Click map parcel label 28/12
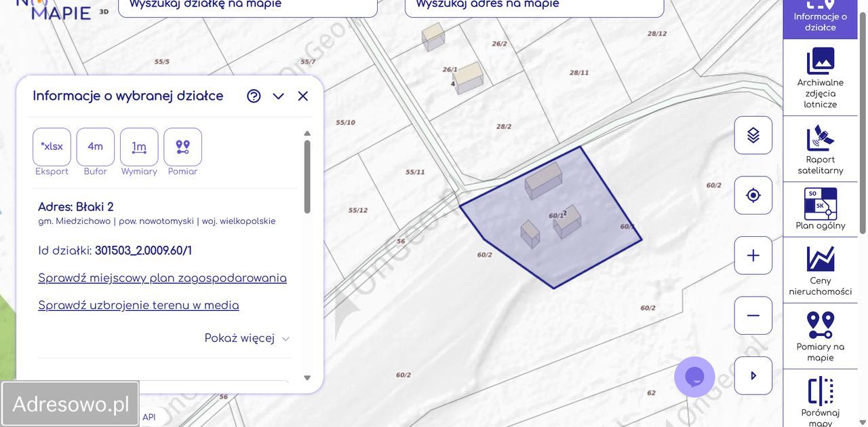This screenshot has width=868, height=427. point(657,33)
